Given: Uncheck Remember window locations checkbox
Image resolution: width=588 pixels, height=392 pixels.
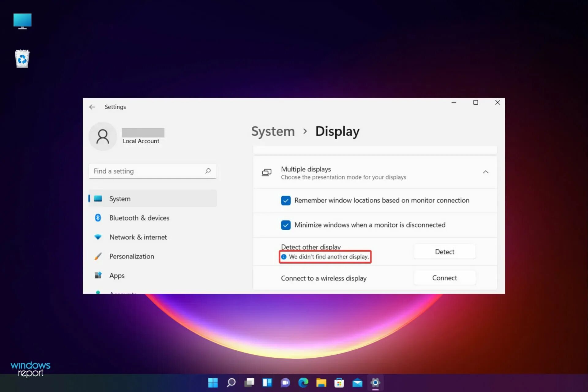Looking at the screenshot, I should point(285,200).
